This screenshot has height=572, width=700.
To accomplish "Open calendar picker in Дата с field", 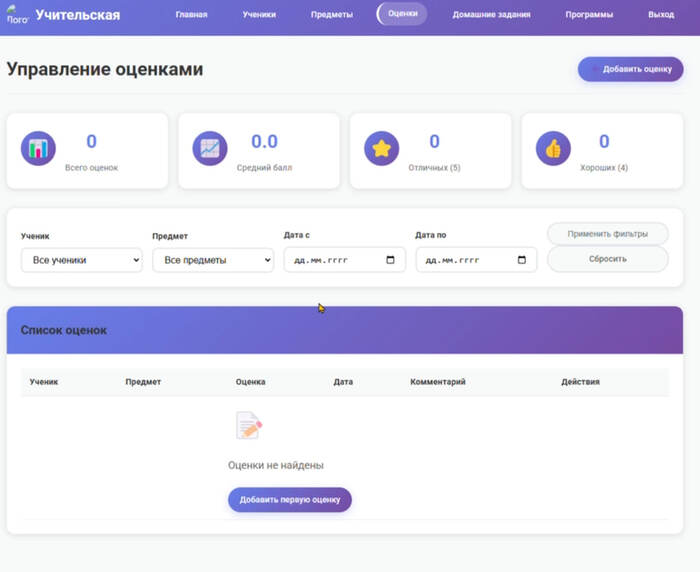I will tap(390, 260).
